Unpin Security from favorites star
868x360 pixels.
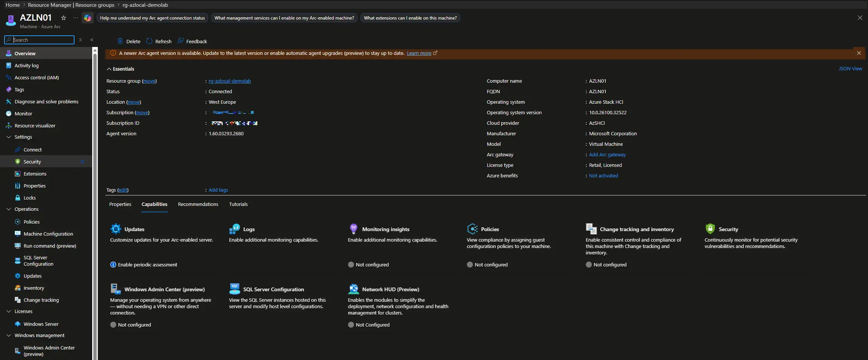tap(82, 162)
